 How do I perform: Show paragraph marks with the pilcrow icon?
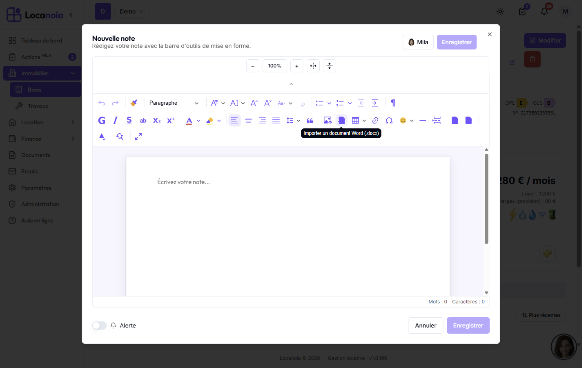click(393, 103)
